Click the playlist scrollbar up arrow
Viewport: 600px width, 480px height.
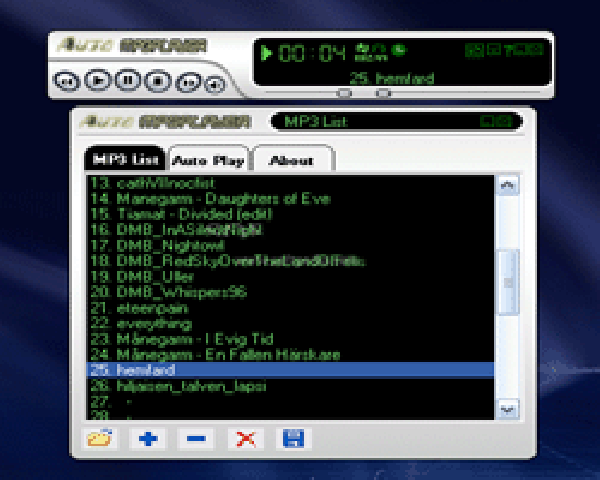tap(507, 186)
